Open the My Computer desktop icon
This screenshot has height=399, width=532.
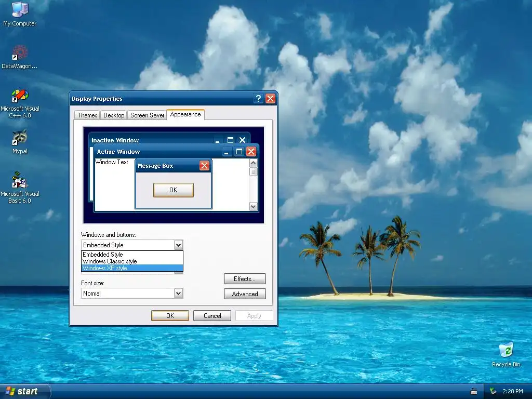pos(20,14)
